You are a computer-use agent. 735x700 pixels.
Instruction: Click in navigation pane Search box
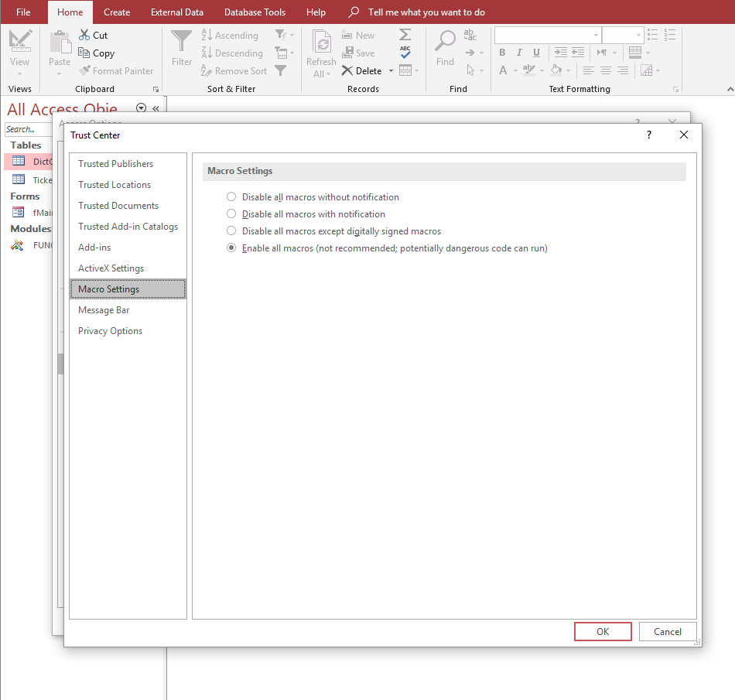pos(29,129)
